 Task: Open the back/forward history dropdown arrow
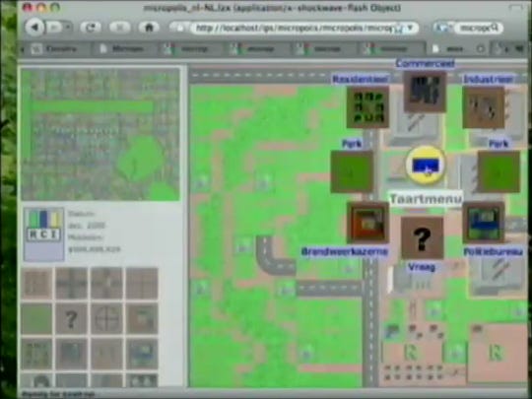click(68, 27)
